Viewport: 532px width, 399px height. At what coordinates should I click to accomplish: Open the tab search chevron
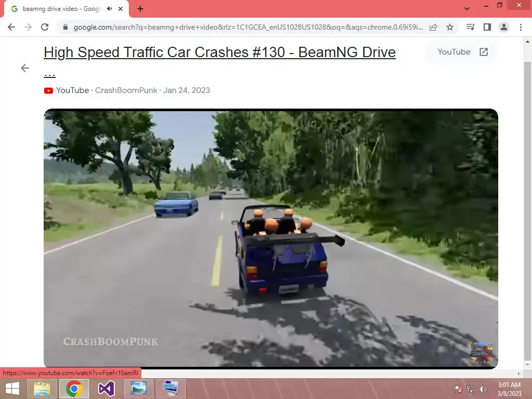coord(467,9)
